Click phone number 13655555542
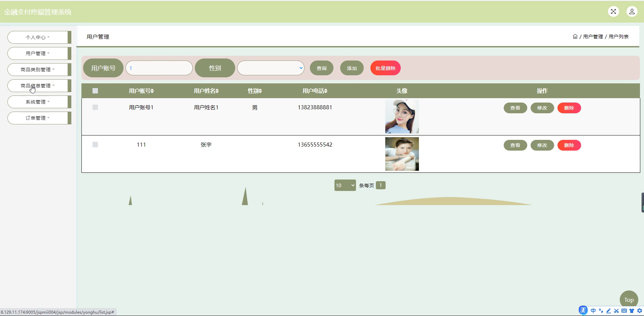The height and width of the screenshot is (316, 644). (x=315, y=145)
